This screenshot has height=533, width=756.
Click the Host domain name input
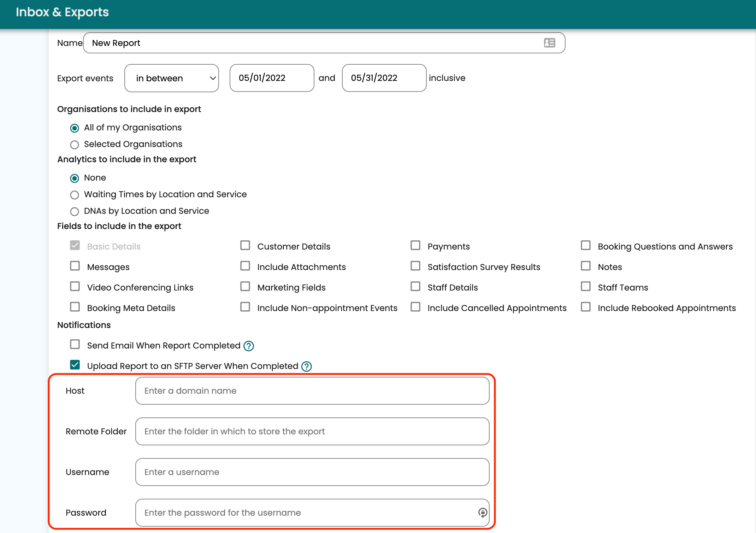(x=312, y=391)
